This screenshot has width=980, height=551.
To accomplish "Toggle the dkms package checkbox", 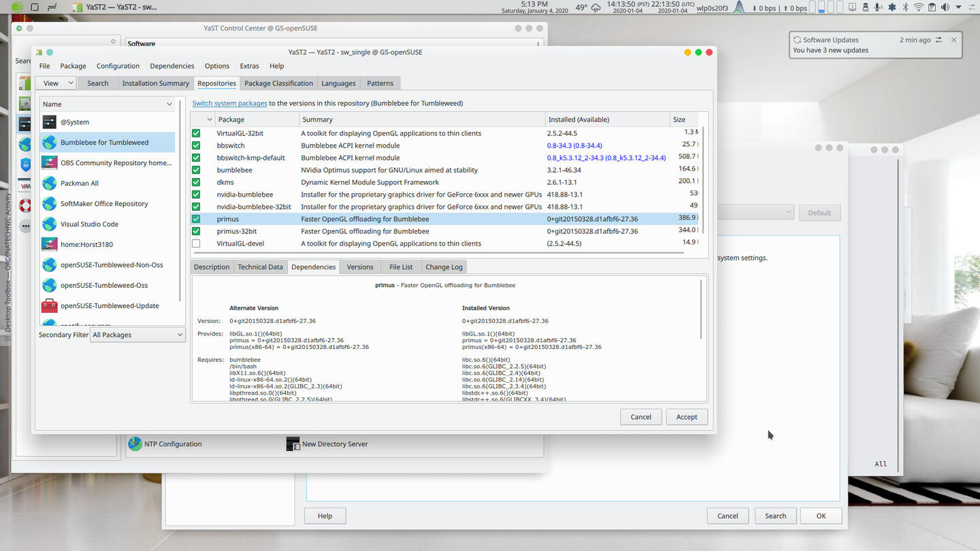I will (196, 182).
